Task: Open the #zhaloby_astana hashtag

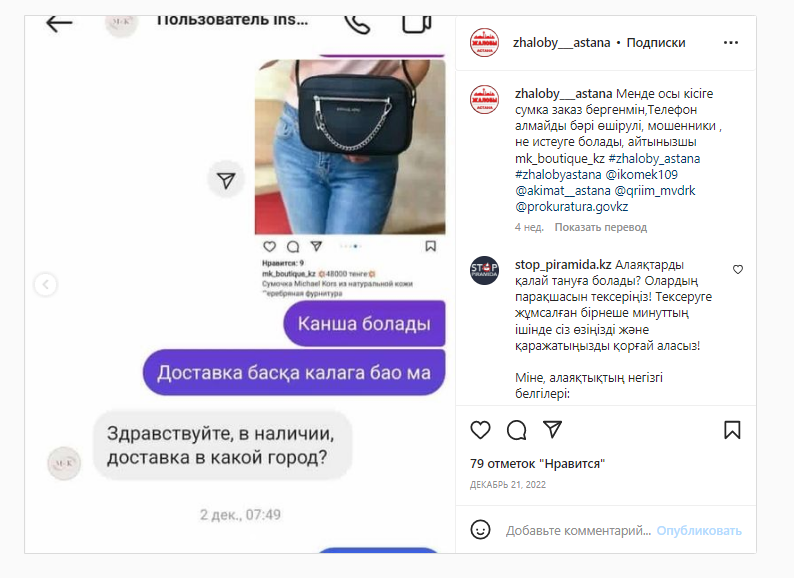Action: pyautogui.click(x=654, y=159)
